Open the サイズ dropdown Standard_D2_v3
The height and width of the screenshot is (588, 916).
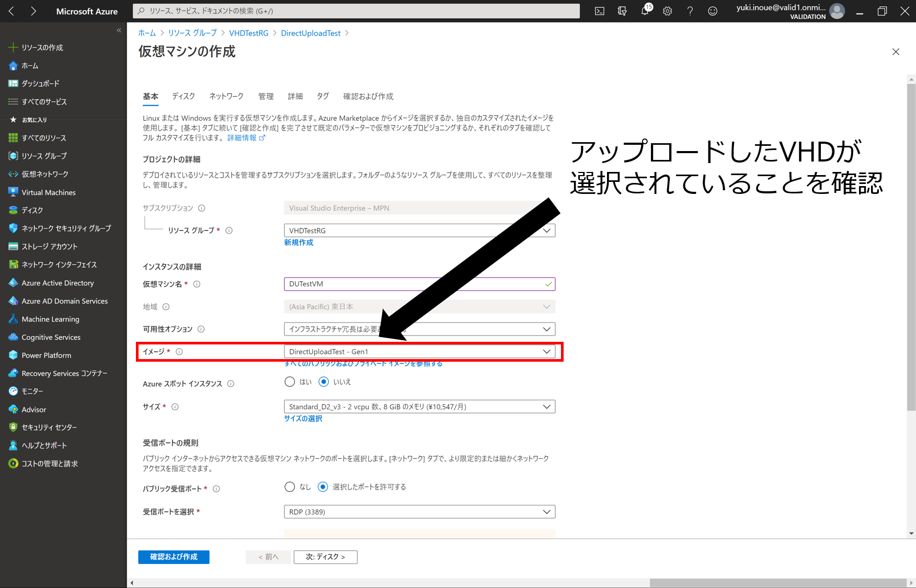pyautogui.click(x=419, y=407)
